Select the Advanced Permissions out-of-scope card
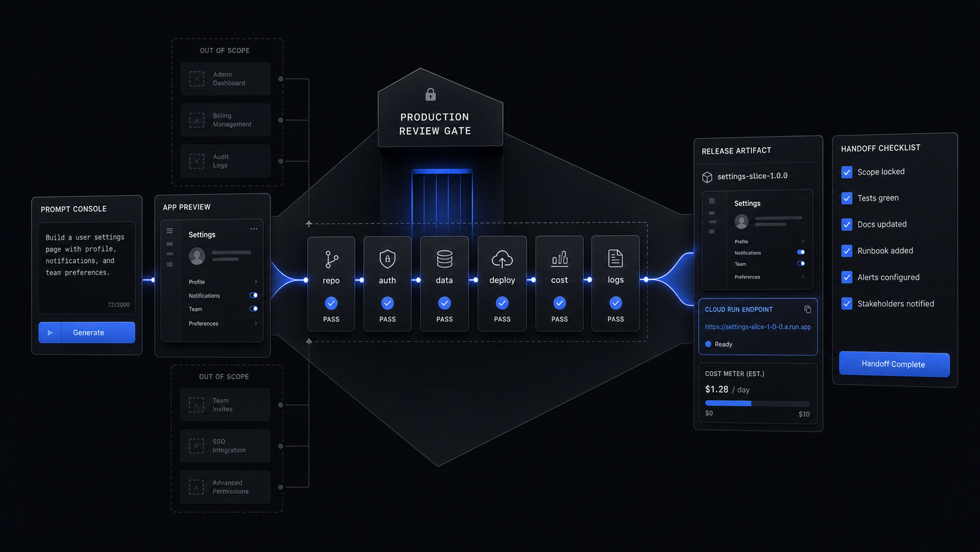Image resolution: width=980 pixels, height=552 pixels. pyautogui.click(x=225, y=487)
